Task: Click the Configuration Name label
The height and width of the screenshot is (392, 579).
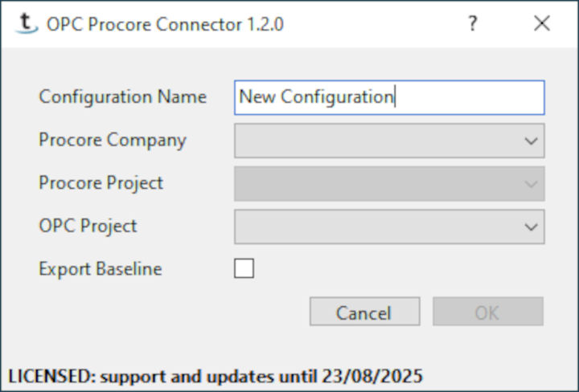Action: coord(122,97)
